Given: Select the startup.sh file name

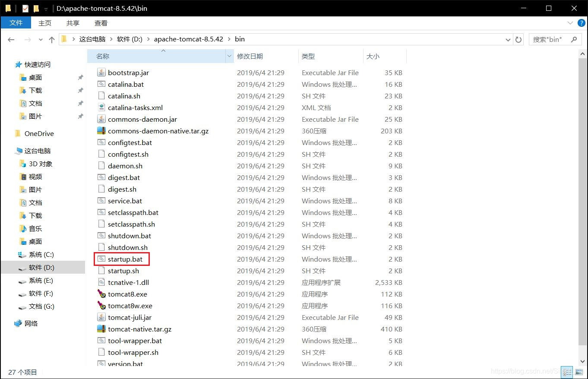Looking at the screenshot, I should (x=123, y=271).
